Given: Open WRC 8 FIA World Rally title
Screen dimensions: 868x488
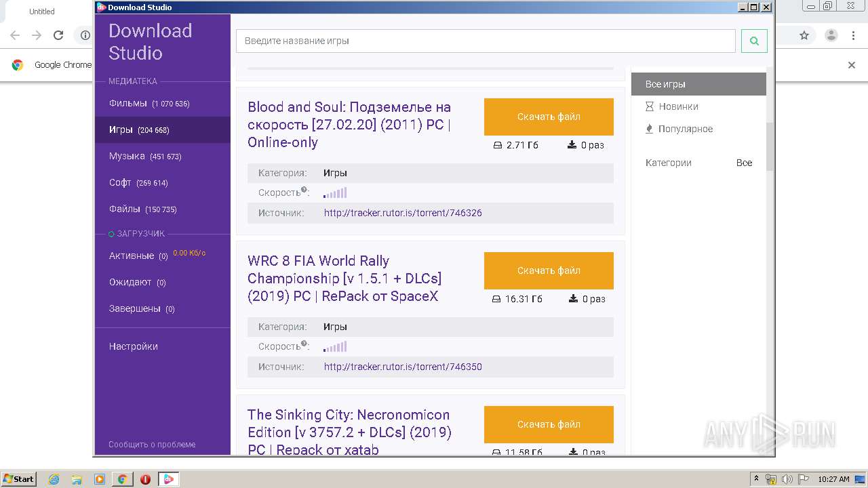Looking at the screenshot, I should click(x=344, y=279).
